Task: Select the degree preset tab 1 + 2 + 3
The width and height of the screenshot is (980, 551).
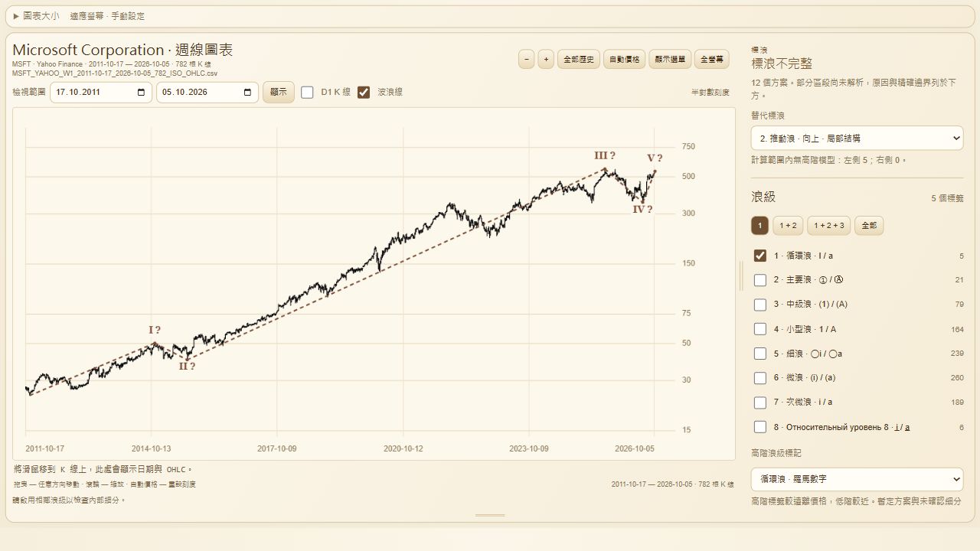Action: tap(829, 226)
